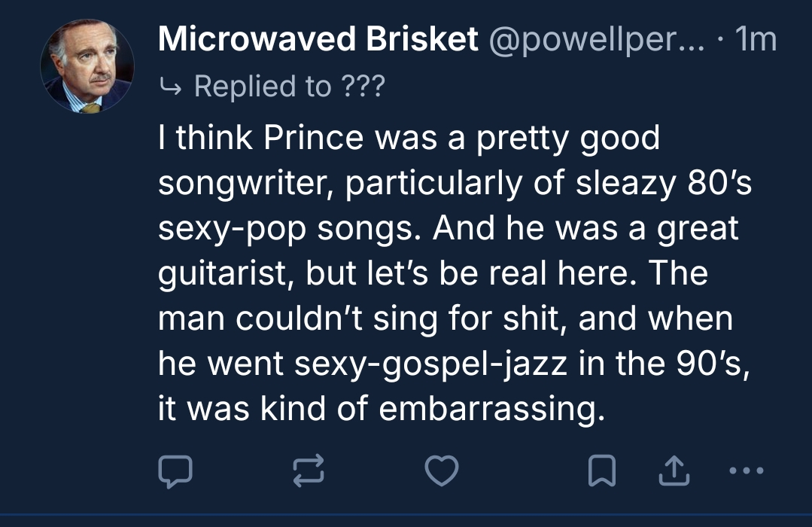Open the "Replied to ???" parent post
The image size is (812, 527).
[x=289, y=87]
